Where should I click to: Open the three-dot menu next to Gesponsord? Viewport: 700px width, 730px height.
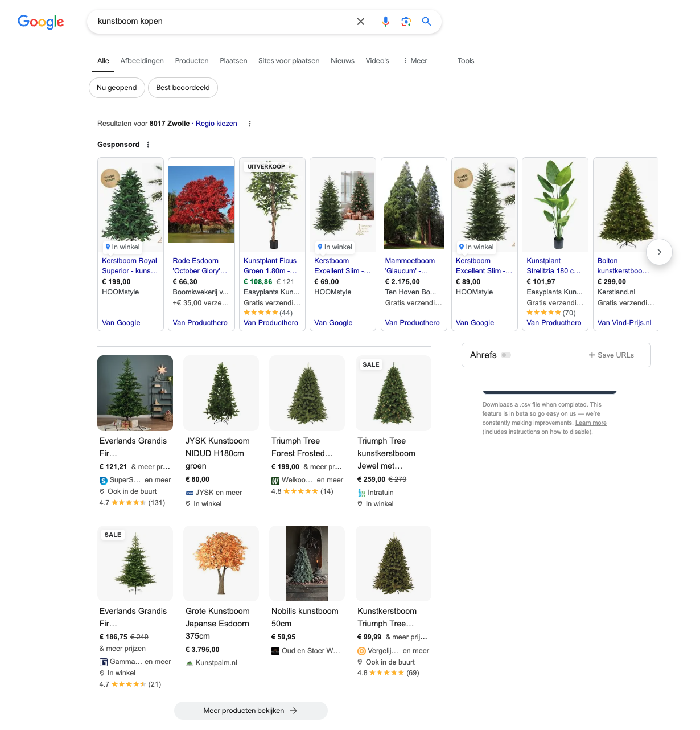(148, 145)
